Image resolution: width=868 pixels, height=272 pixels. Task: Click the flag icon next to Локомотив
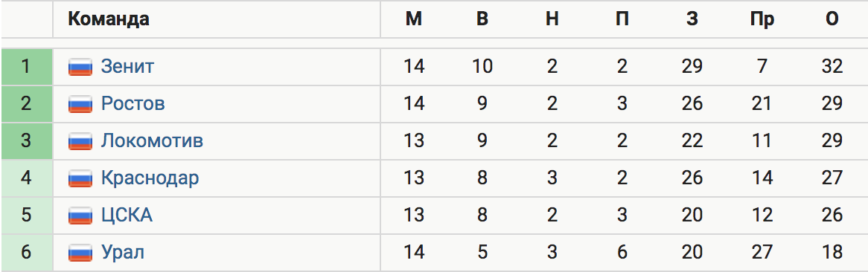point(80,141)
